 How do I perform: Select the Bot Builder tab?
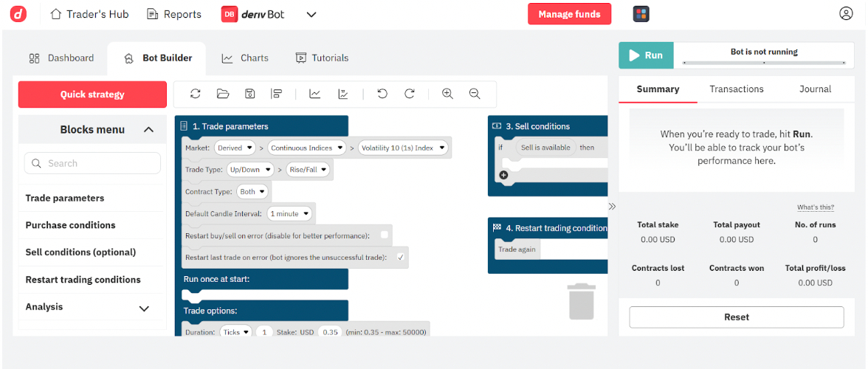[x=158, y=58]
